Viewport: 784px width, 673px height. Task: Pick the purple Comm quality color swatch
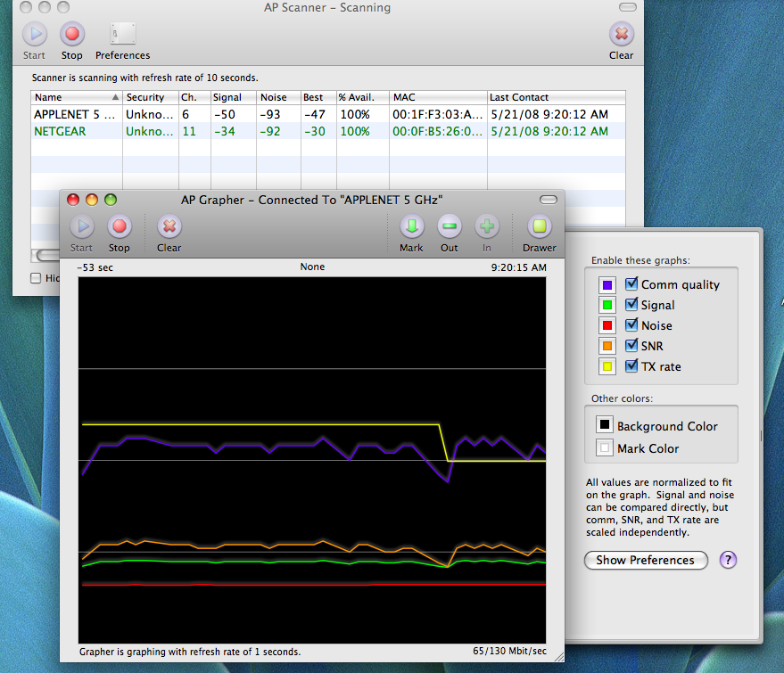tap(607, 285)
